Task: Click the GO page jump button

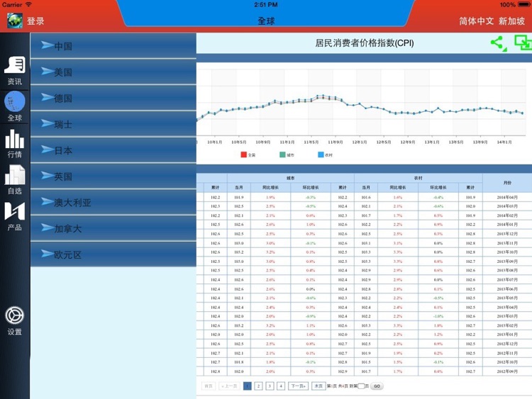Action: [x=377, y=386]
